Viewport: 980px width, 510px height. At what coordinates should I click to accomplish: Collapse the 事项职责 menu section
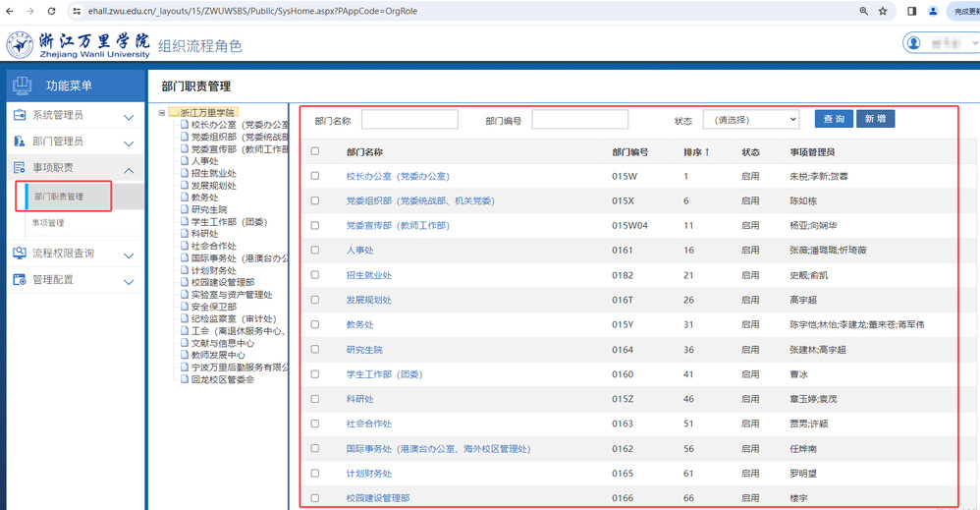pos(129,169)
